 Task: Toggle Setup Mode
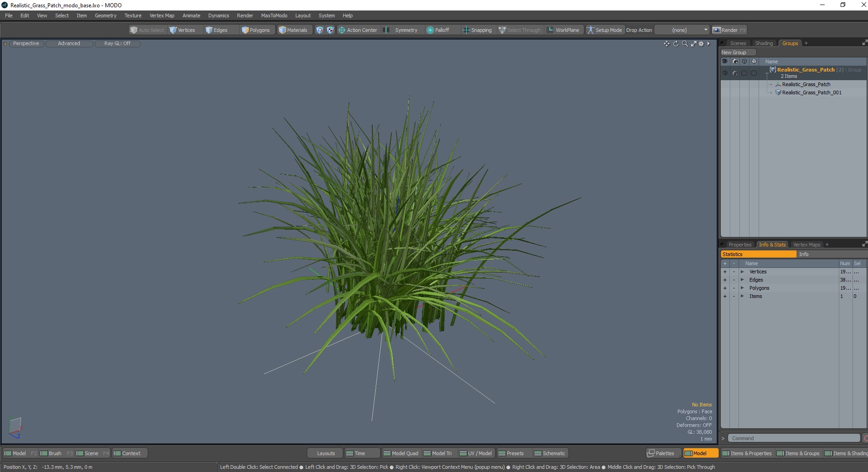604,30
